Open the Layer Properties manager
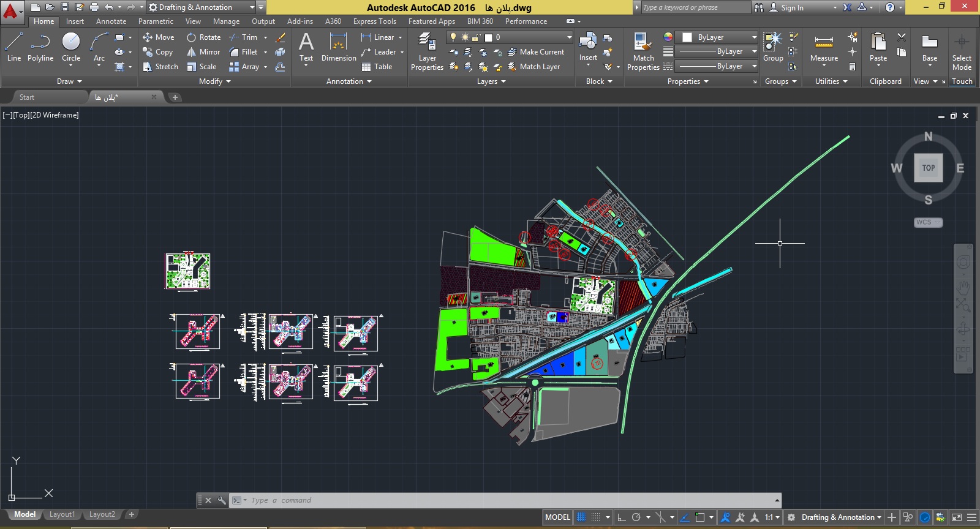Screen dimensions: 980x529 tap(427, 51)
